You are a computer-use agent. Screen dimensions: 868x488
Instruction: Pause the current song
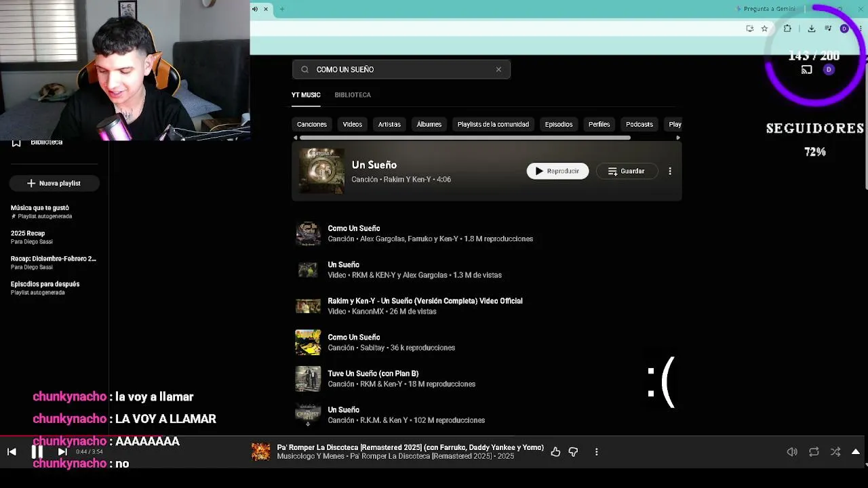(37, 451)
